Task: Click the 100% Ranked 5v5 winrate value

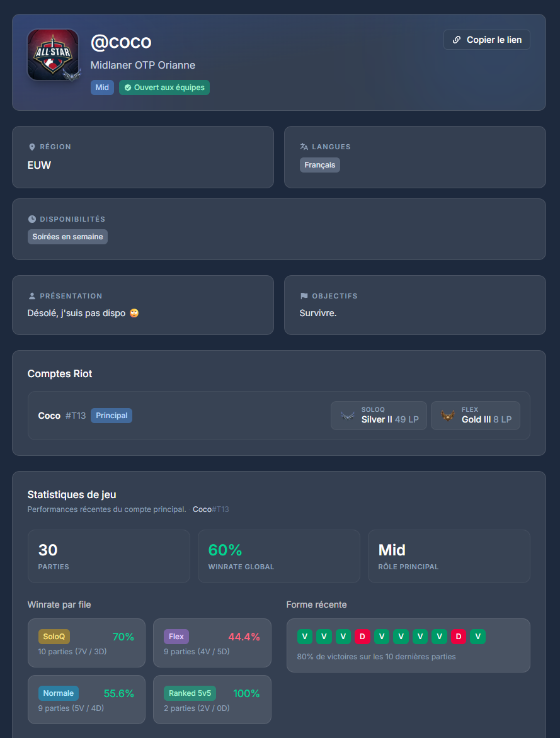Action: 246,693
